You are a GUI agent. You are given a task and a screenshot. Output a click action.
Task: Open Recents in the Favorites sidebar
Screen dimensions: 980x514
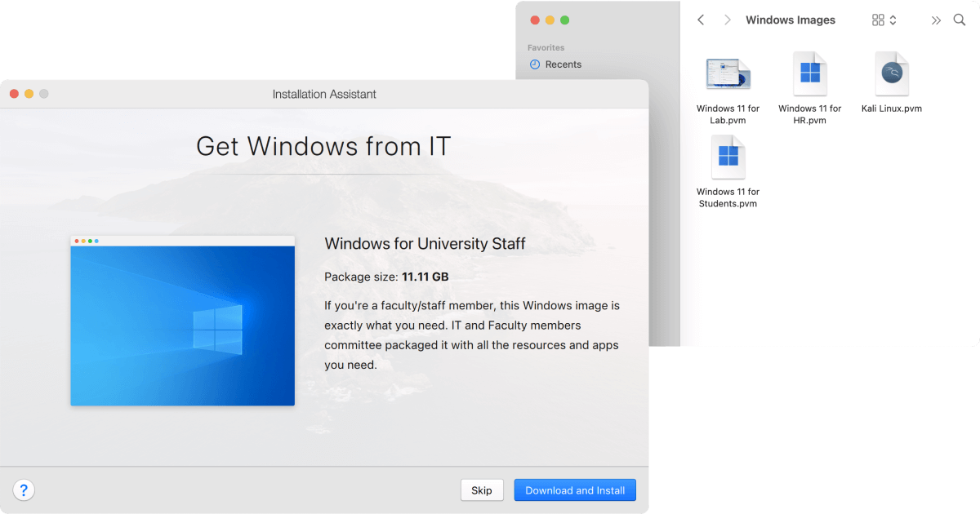[562, 64]
